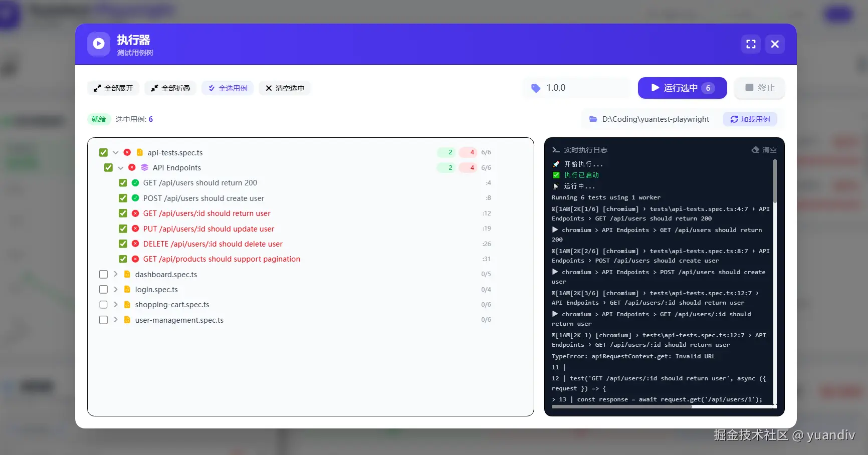Click failed icon on GET /api/products pagination test
Screen dimensions: 868x455
[135, 259]
